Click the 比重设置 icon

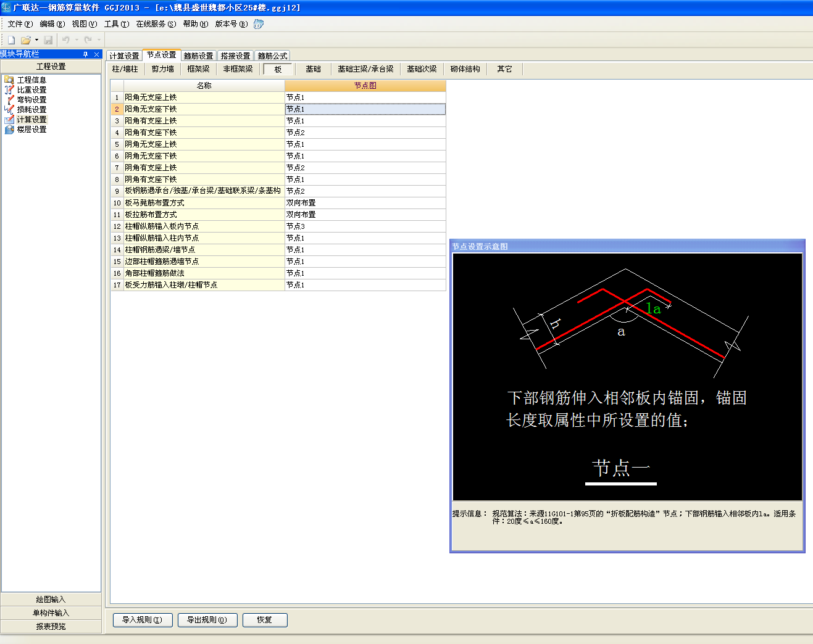9,89
